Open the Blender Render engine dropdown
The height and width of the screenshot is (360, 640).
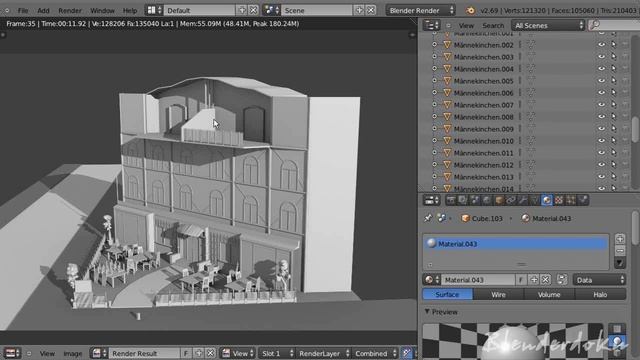tap(421, 10)
